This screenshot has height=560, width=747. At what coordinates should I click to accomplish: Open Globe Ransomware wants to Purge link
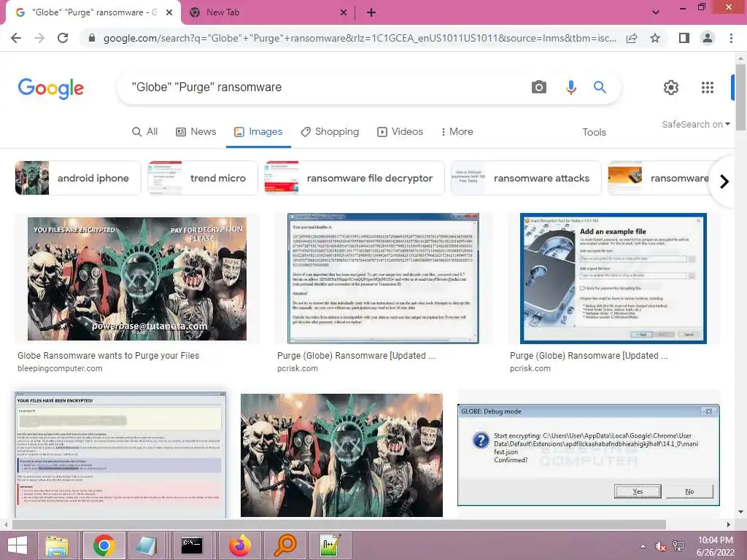pos(108,356)
